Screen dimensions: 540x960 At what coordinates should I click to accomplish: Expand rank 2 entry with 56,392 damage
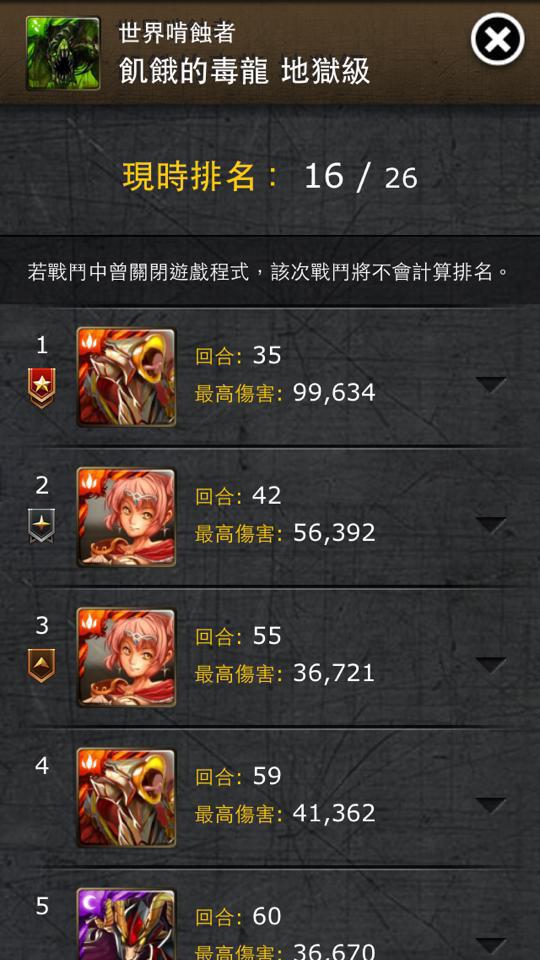491,525
